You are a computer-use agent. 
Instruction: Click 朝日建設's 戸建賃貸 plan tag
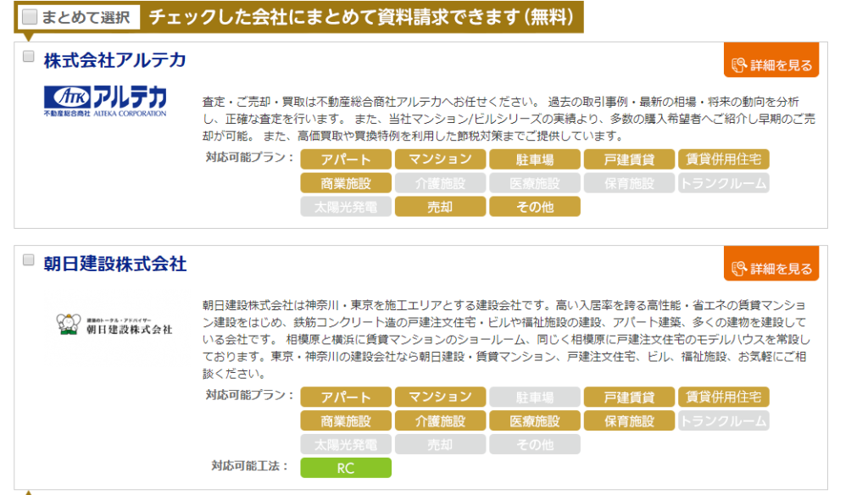[x=629, y=397]
